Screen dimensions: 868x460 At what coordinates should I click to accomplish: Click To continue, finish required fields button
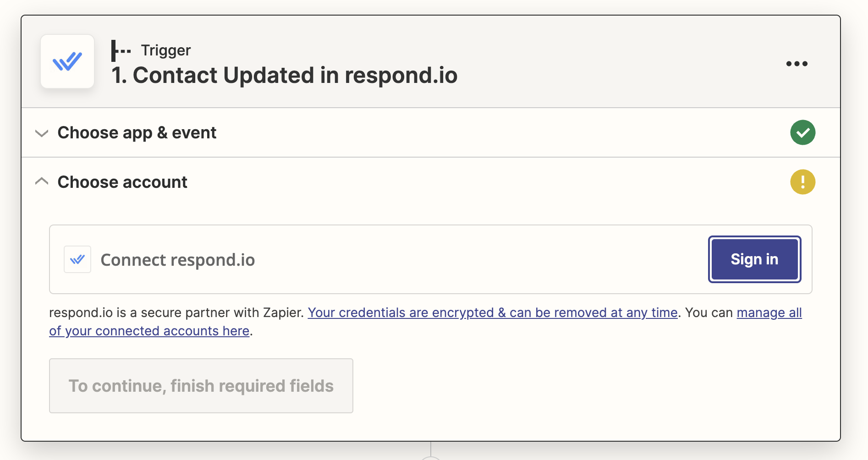pyautogui.click(x=201, y=386)
